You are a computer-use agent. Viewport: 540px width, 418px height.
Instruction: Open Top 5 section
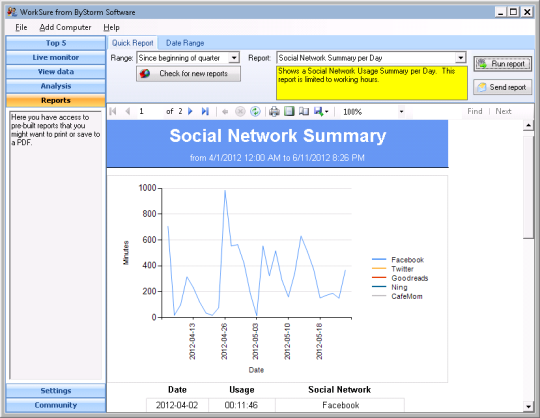click(56, 43)
